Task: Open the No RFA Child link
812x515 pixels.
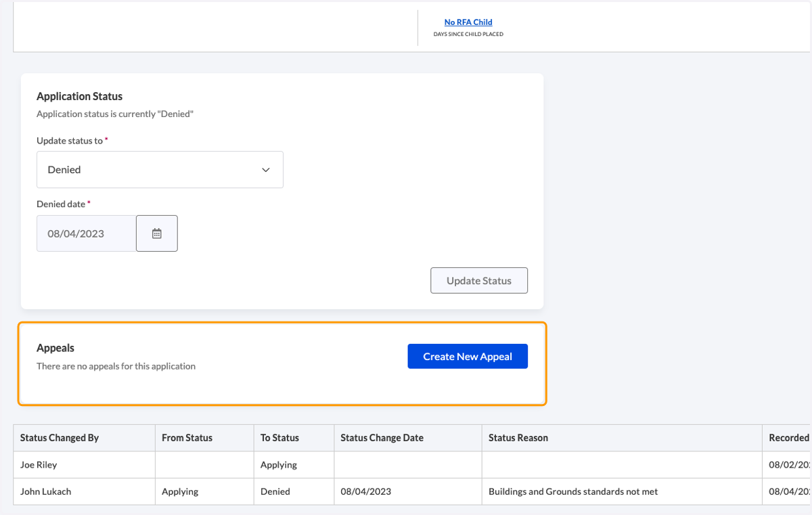Action: 468,22
